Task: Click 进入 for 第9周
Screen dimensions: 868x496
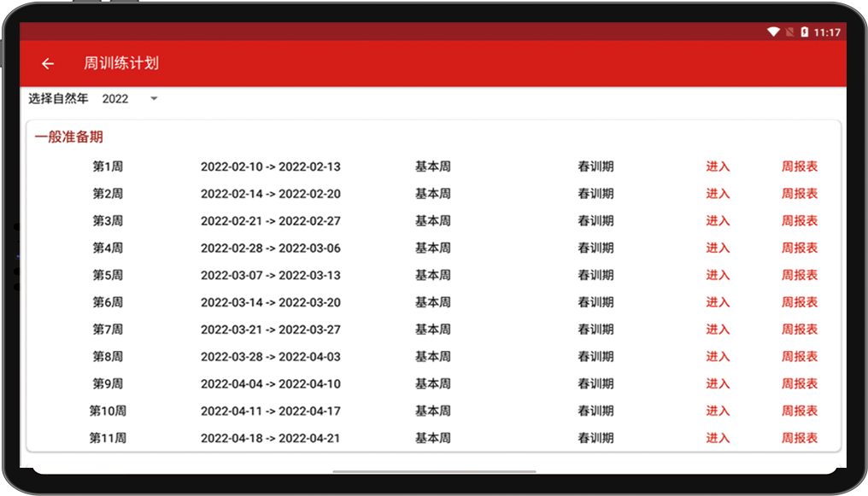Action: coord(718,383)
